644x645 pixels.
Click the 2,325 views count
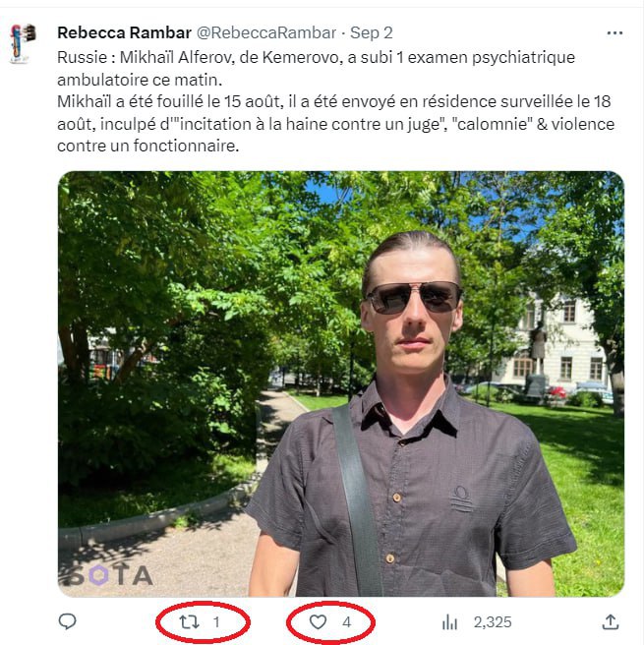pos(493,622)
